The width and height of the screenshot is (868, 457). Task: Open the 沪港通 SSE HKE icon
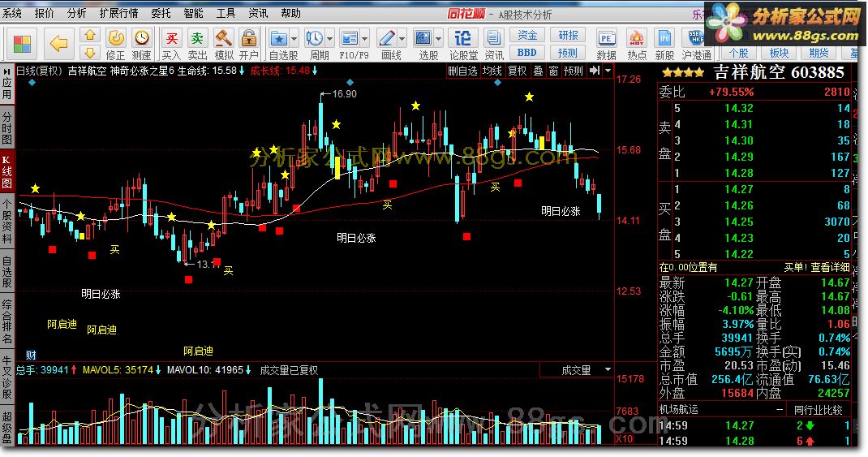click(x=695, y=38)
